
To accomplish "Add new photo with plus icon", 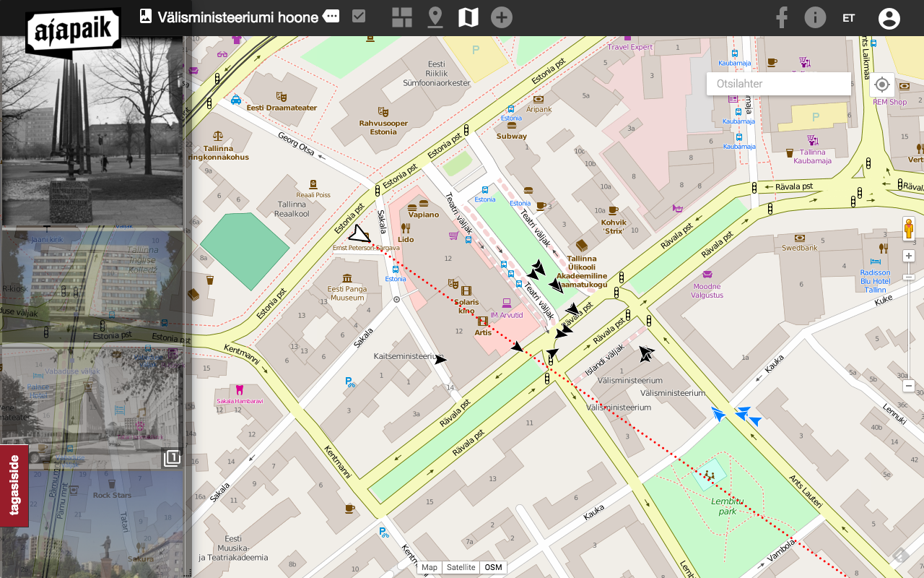I will click(502, 17).
